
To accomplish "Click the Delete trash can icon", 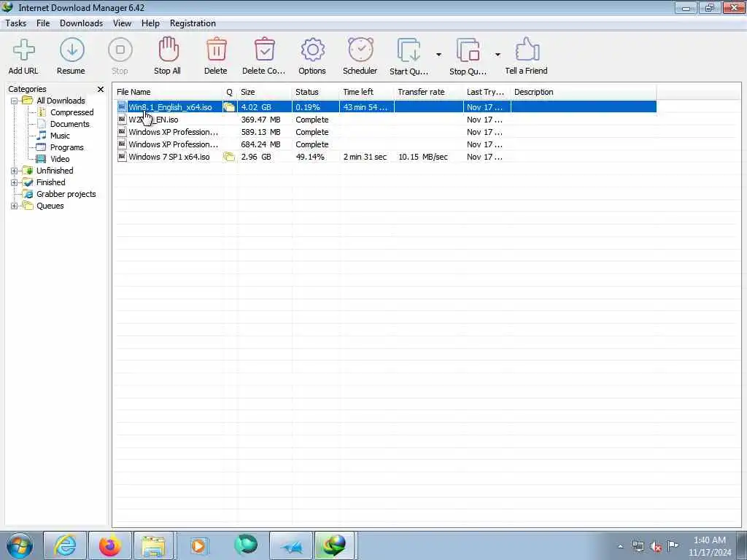I will point(216,50).
